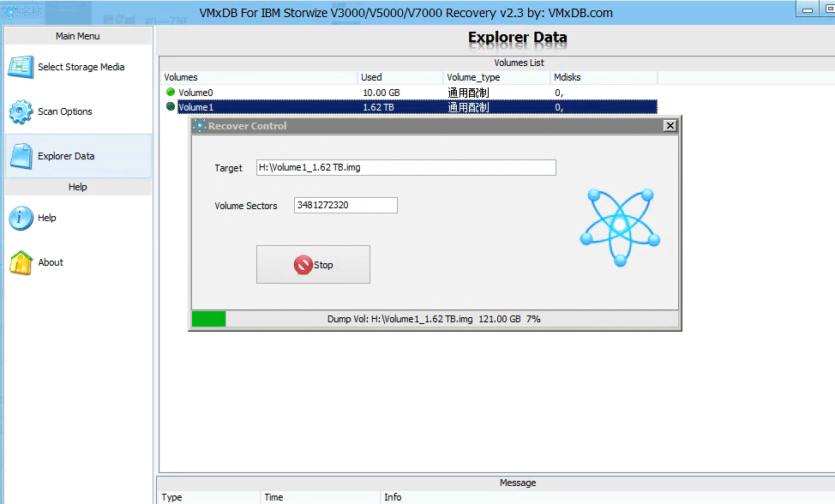Click the Time column header in Message panel
This screenshot has width=835, height=504.
(x=321, y=497)
